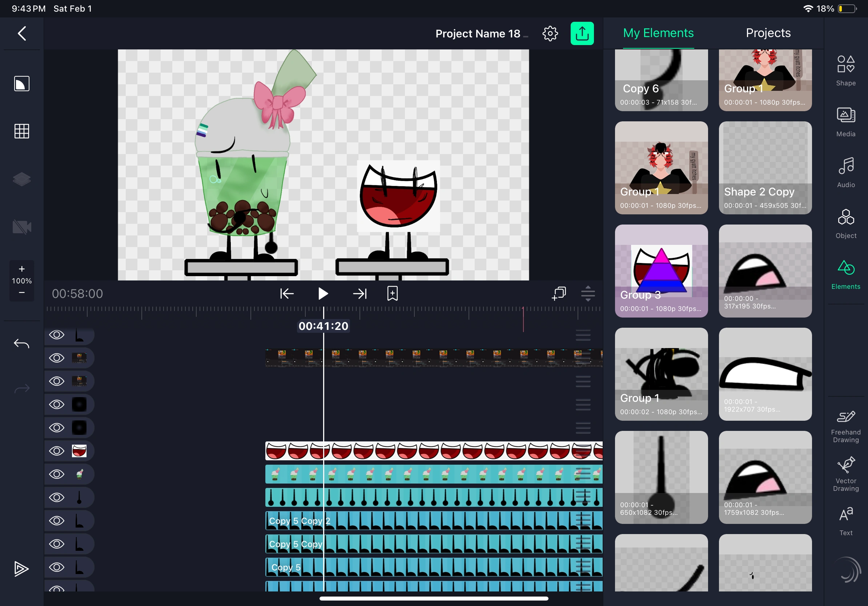The image size is (868, 606).
Task: Tap the green export share button
Action: 582,34
